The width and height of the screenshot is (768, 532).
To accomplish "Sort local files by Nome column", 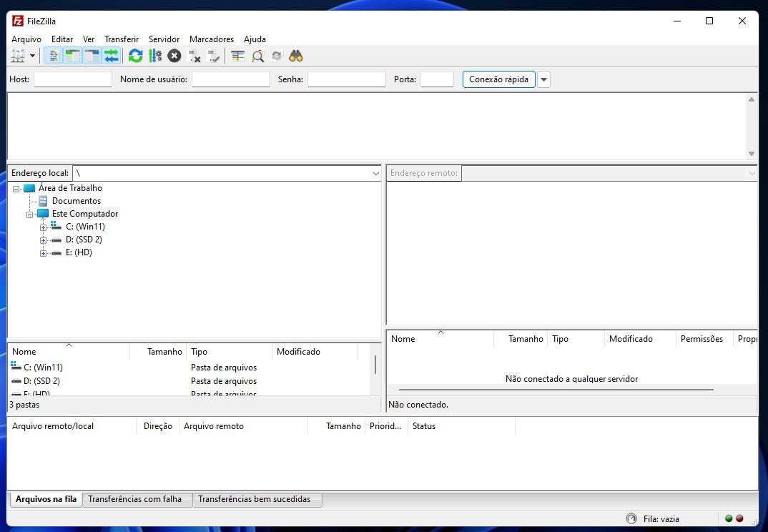I will pyautogui.click(x=69, y=351).
